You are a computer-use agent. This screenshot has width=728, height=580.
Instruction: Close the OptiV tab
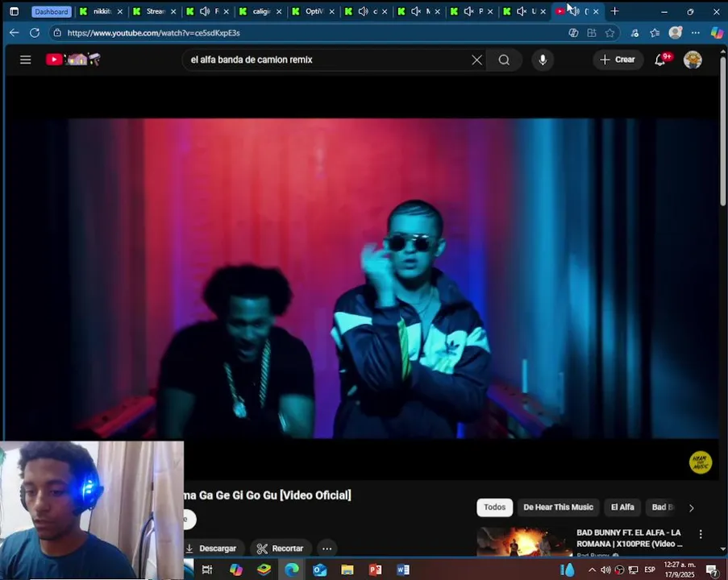(x=331, y=11)
